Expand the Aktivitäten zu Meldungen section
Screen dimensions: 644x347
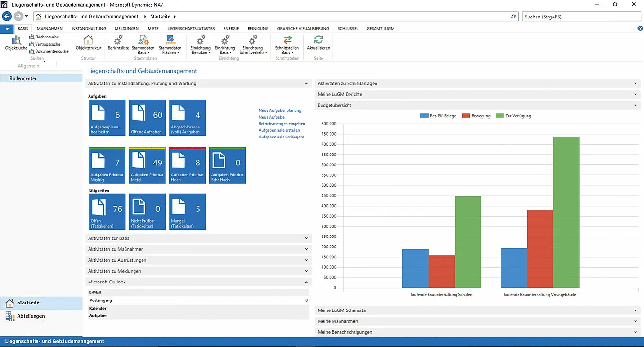click(x=306, y=271)
